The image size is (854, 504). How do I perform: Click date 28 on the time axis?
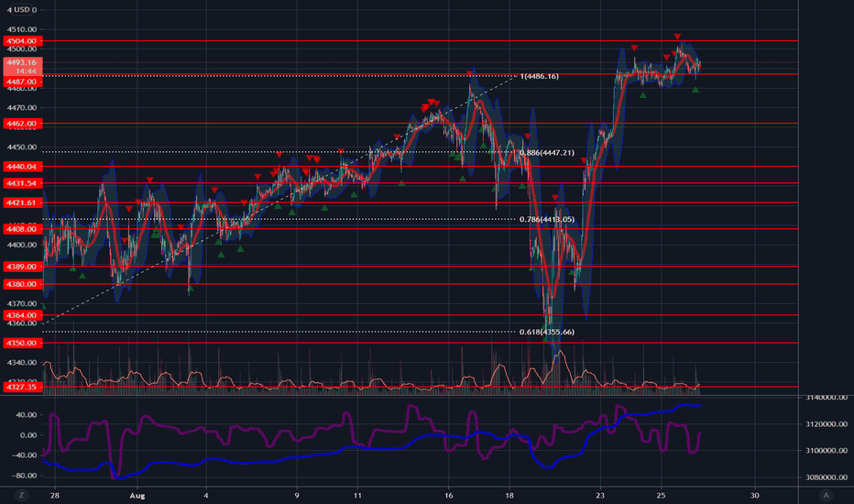(x=54, y=495)
